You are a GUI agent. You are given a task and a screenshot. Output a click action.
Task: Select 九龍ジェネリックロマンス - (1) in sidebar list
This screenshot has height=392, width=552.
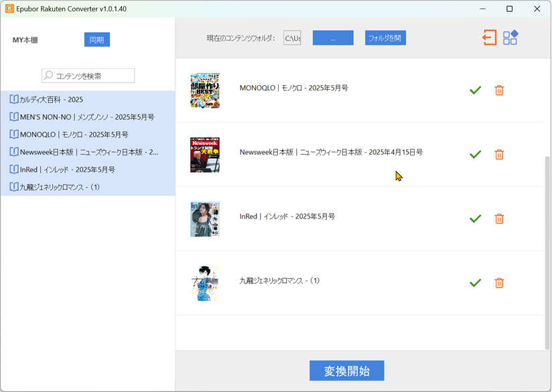click(x=88, y=187)
